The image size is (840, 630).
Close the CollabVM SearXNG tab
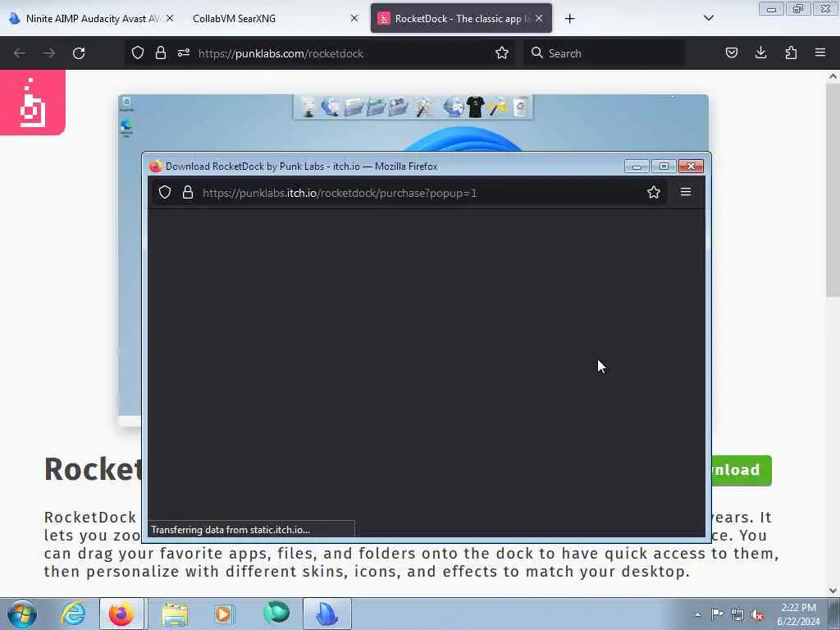click(354, 18)
